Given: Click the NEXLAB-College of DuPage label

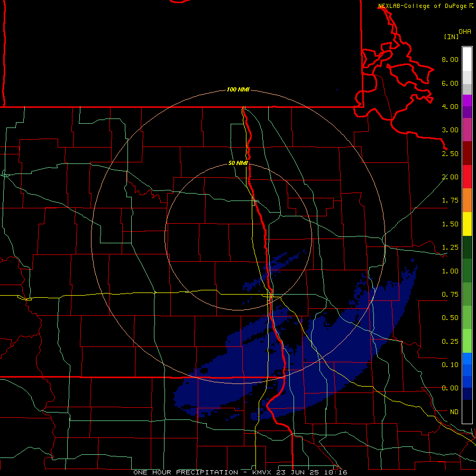Looking at the screenshot, I should pyautogui.click(x=423, y=6).
